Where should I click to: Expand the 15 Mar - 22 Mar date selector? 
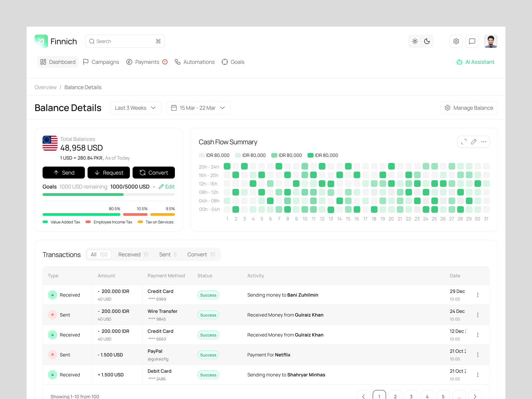[x=198, y=107]
